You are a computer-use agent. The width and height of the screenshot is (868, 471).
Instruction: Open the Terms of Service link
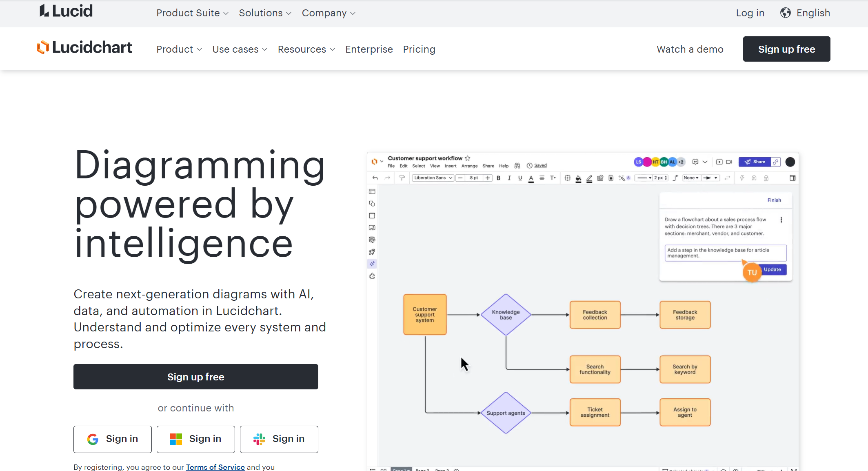point(215,467)
